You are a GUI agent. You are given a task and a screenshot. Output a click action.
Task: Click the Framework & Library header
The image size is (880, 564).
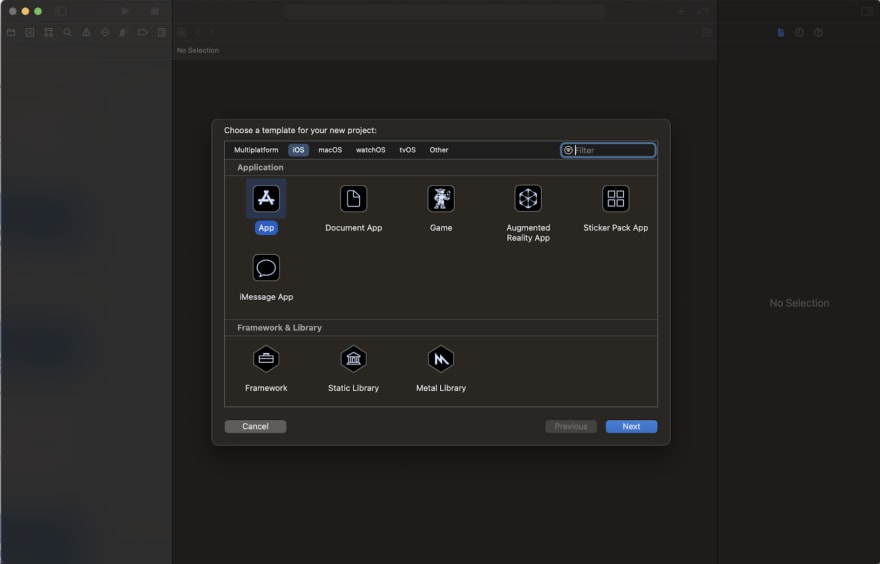pos(279,328)
